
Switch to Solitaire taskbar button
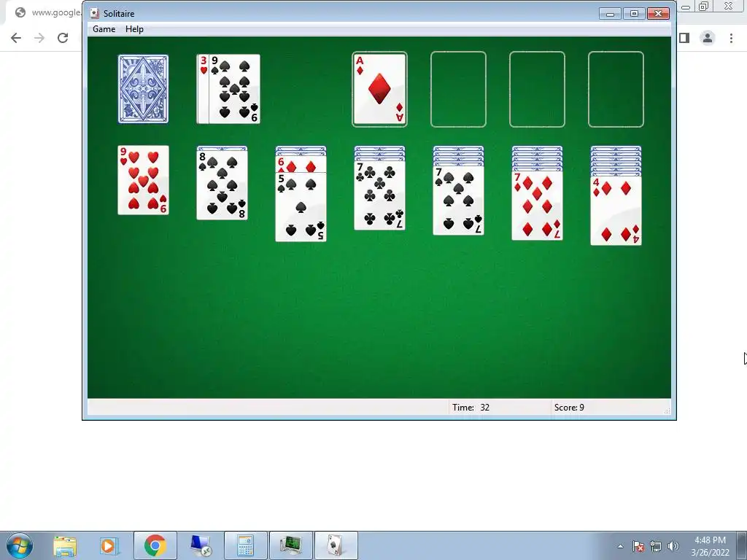pos(336,545)
